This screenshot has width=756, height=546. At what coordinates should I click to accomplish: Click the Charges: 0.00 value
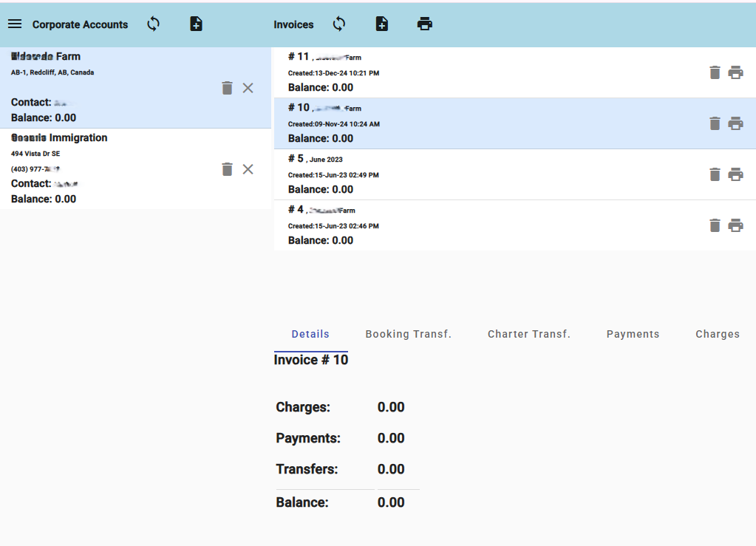pyautogui.click(x=391, y=407)
